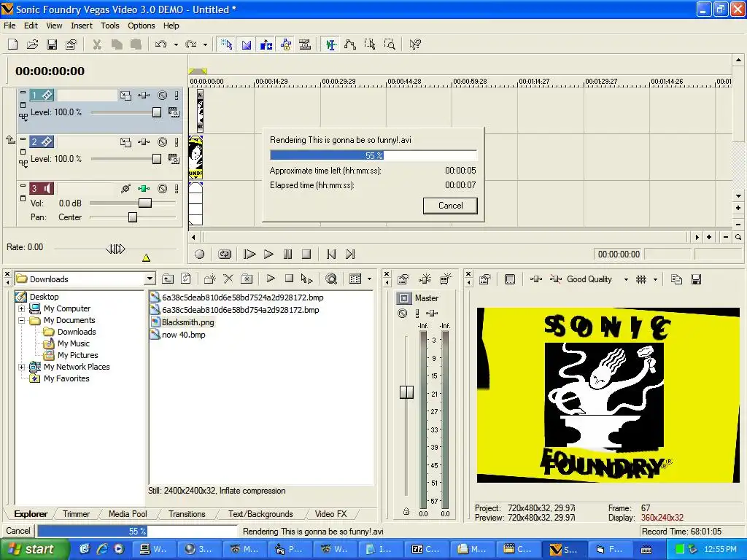Viewport: 747px width, 560px height.
Task: Solo video track 1
Action: point(177,96)
